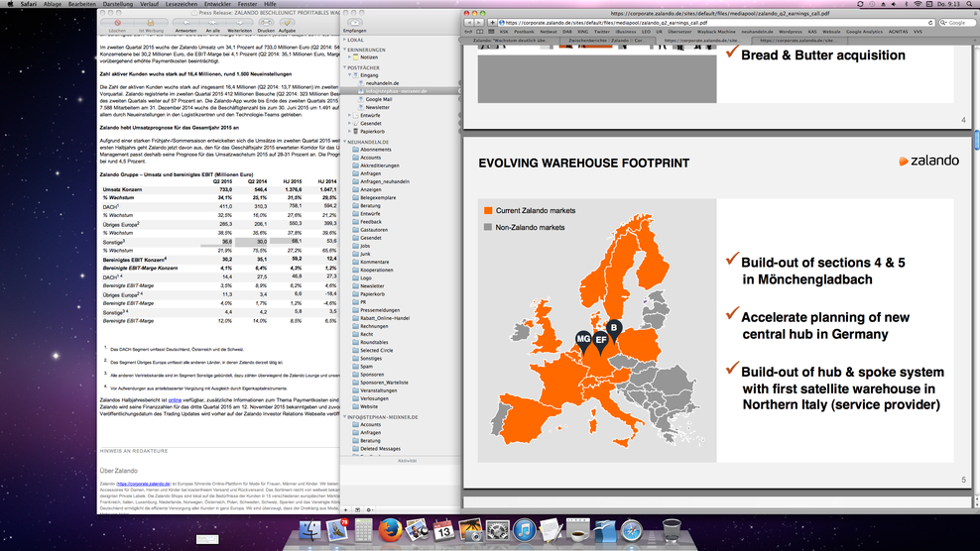Viewport: 980px width, 551px height.
Task: Select neuhandeln.de inbox in Mail
Action: [382, 83]
